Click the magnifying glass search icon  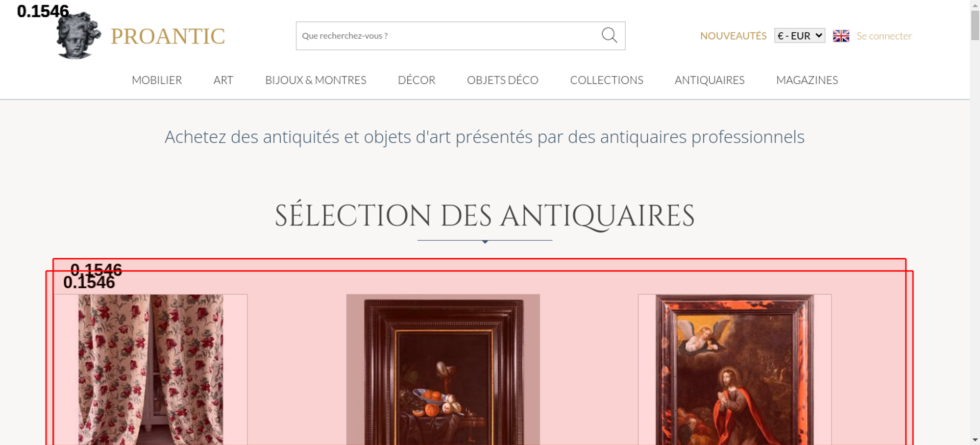(609, 35)
